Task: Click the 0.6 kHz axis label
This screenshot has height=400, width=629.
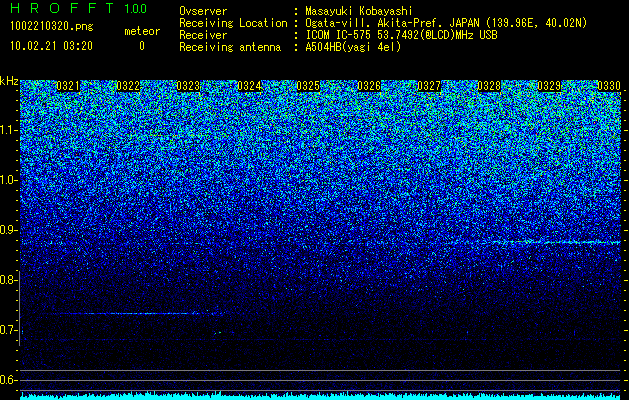Action: [x=9, y=380]
